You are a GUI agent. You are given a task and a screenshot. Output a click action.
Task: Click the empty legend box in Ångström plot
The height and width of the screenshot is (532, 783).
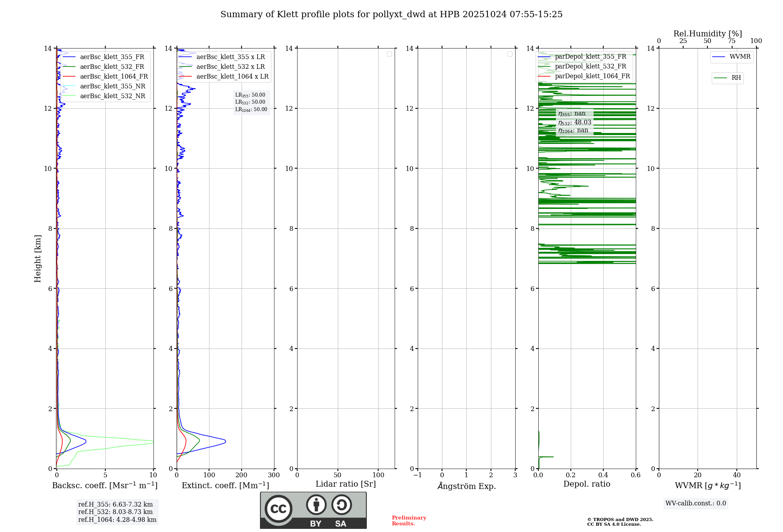(x=510, y=54)
